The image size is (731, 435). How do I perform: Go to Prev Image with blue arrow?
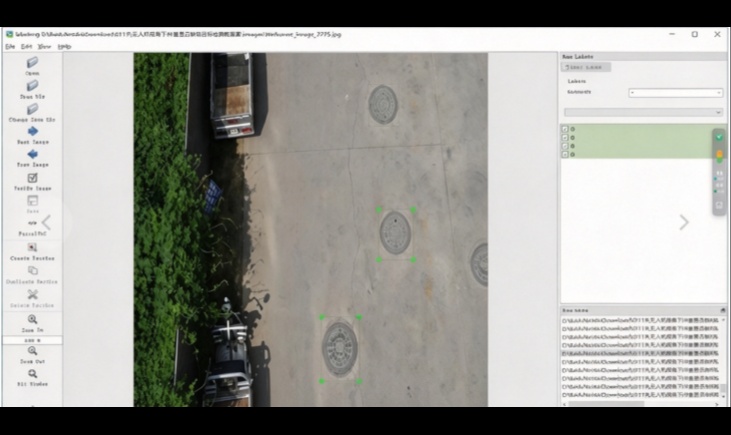click(x=33, y=154)
